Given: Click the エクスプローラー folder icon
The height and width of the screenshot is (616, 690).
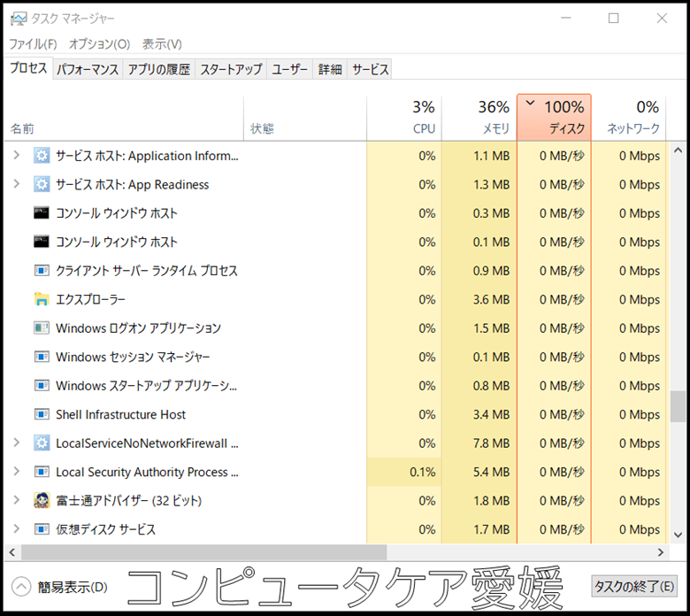Looking at the screenshot, I should click(x=42, y=299).
